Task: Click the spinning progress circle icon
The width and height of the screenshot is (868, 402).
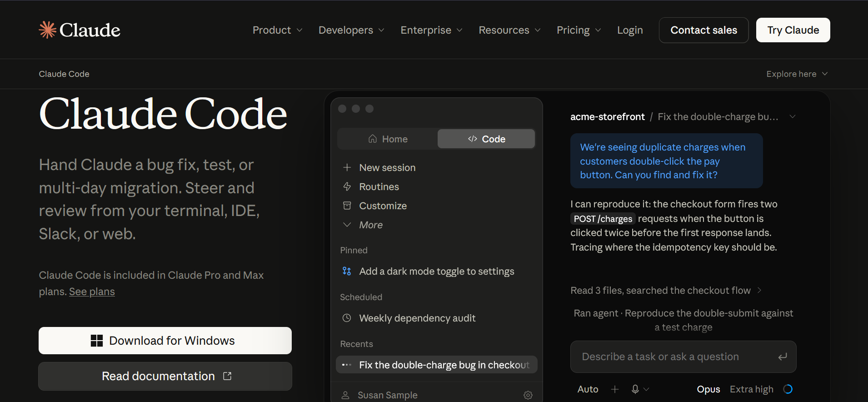Action: point(788,389)
